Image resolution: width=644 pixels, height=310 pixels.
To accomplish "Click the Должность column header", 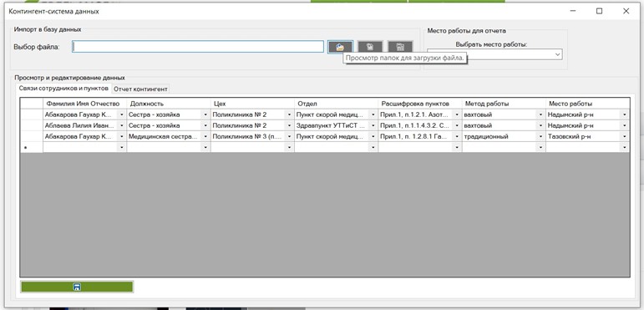I will [x=169, y=104].
